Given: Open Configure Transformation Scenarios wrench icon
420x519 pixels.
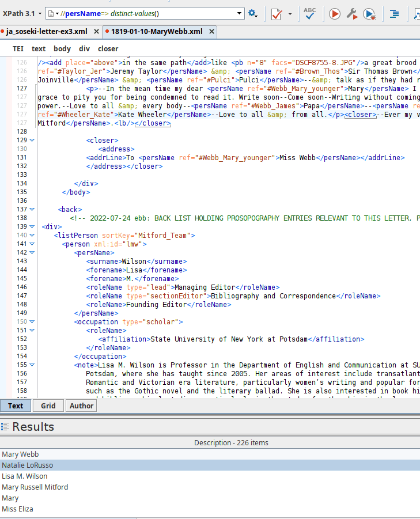Looking at the screenshot, I should [x=352, y=14].
